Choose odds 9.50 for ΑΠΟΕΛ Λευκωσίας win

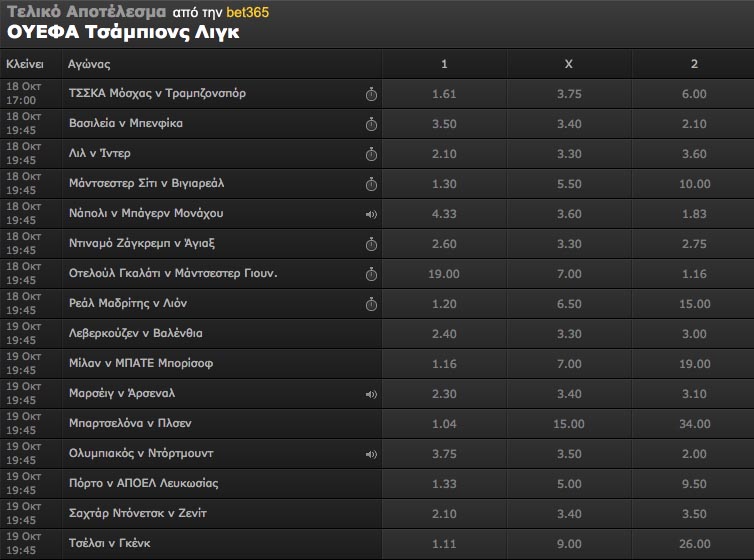pyautogui.click(x=693, y=484)
